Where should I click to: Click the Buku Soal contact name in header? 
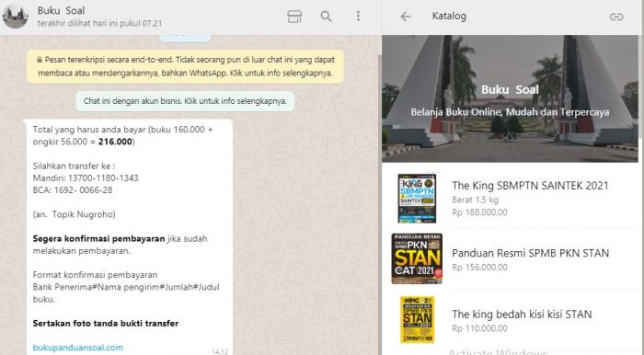coord(61,11)
